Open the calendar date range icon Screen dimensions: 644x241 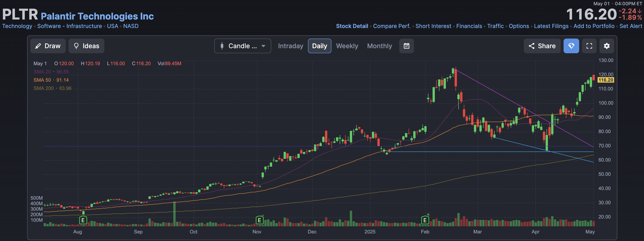point(407,46)
